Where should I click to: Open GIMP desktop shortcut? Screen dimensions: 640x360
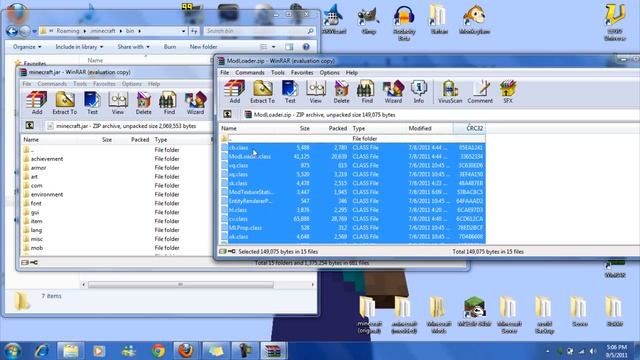click(x=368, y=20)
